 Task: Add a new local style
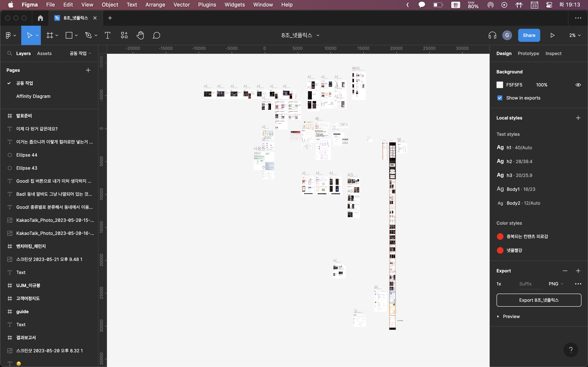[578, 118]
